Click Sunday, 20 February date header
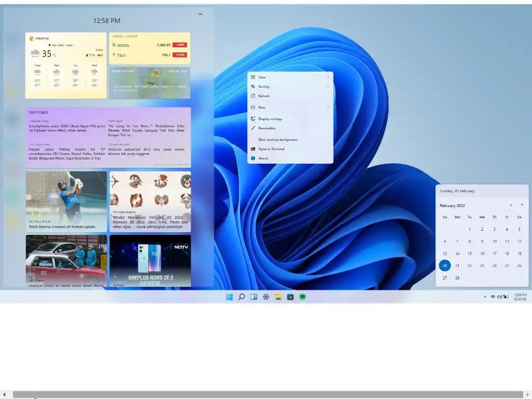The width and height of the screenshot is (532, 399). pyautogui.click(x=457, y=191)
